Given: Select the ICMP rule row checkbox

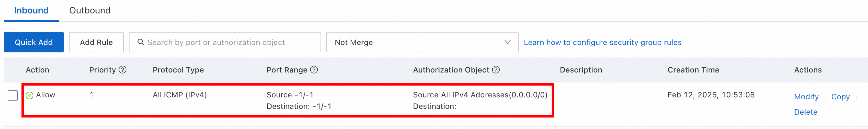Looking at the screenshot, I should tap(13, 95).
